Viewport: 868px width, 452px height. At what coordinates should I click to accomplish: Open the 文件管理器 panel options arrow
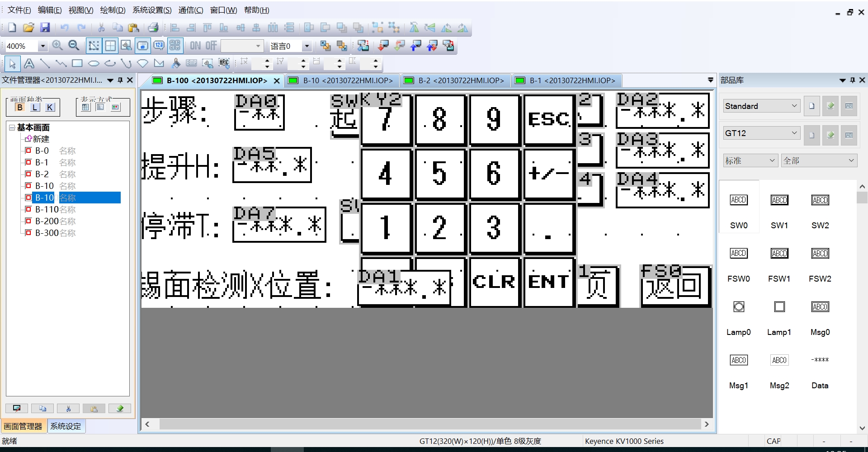(110, 80)
